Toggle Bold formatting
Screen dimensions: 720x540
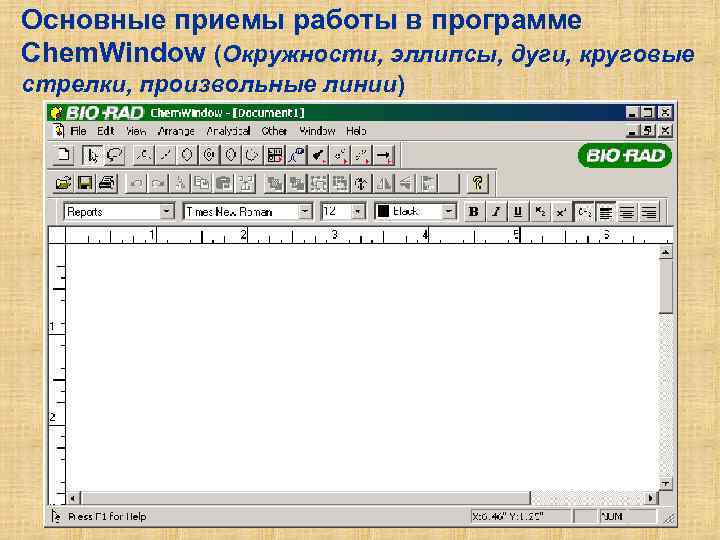(473, 212)
